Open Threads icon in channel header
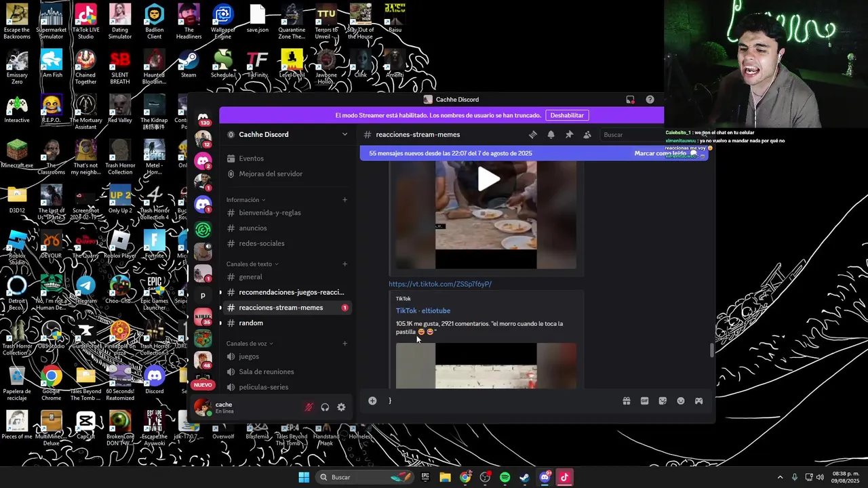Image resolution: width=868 pixels, height=488 pixels. point(533,135)
